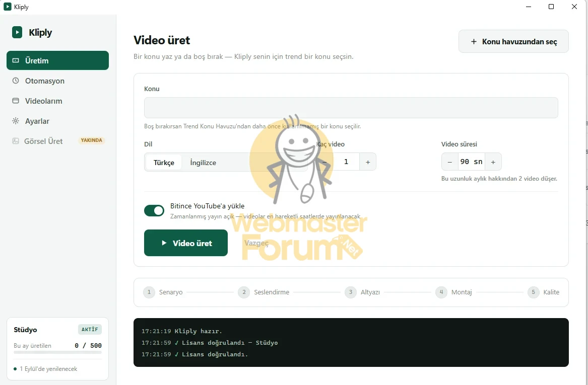Click Konu havuzundan seç button

(513, 41)
